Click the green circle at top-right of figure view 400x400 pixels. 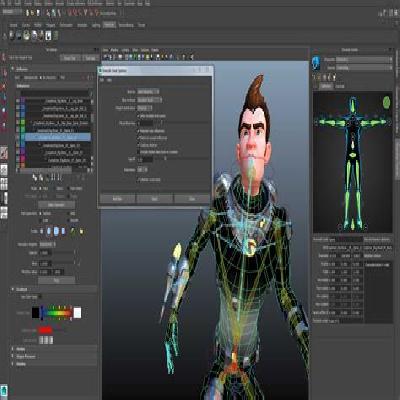point(386,102)
